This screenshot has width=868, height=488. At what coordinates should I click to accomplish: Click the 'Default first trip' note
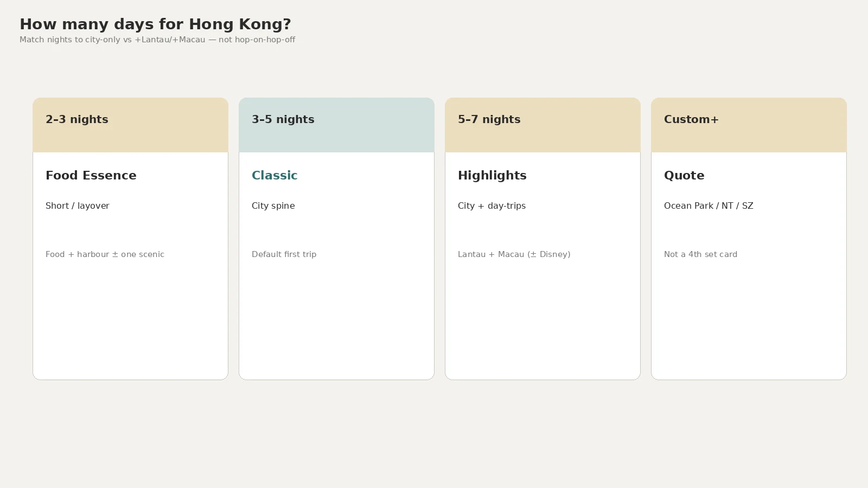[284, 254]
